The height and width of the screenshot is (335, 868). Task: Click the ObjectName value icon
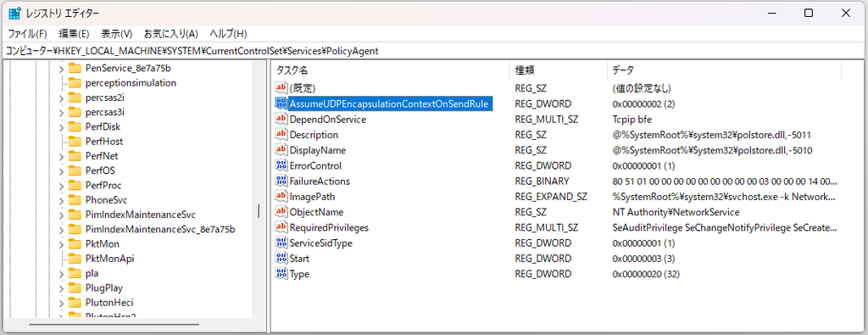[x=281, y=212]
